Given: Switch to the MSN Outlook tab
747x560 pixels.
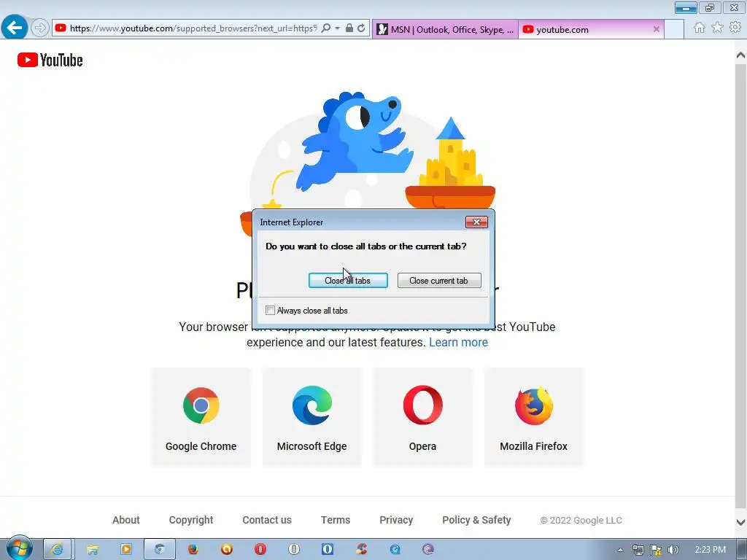Looking at the screenshot, I should (445, 29).
